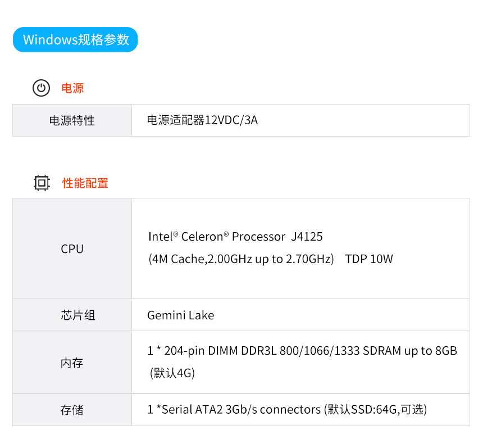
Task: Click the 内存 row label
Action: 72,363
